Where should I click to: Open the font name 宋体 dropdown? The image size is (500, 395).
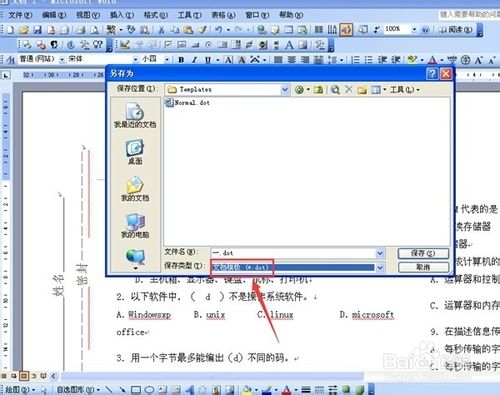click(135, 59)
